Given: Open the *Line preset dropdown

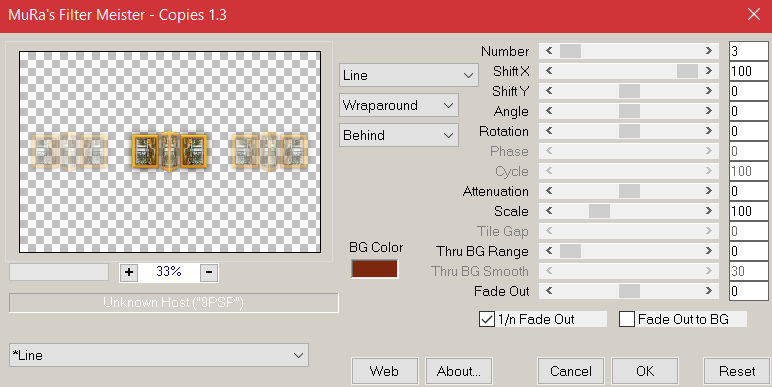Looking at the screenshot, I should pos(159,355).
